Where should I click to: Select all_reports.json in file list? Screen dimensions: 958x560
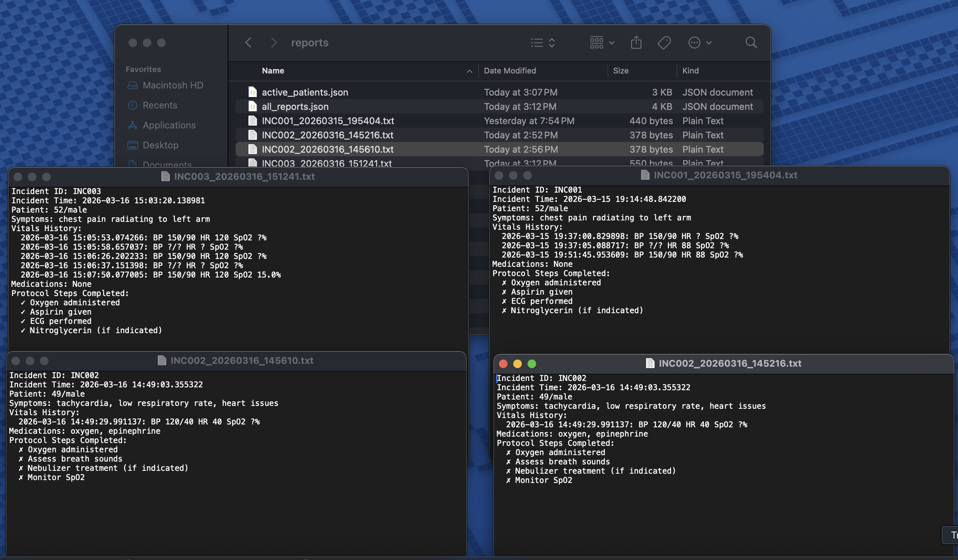295,107
